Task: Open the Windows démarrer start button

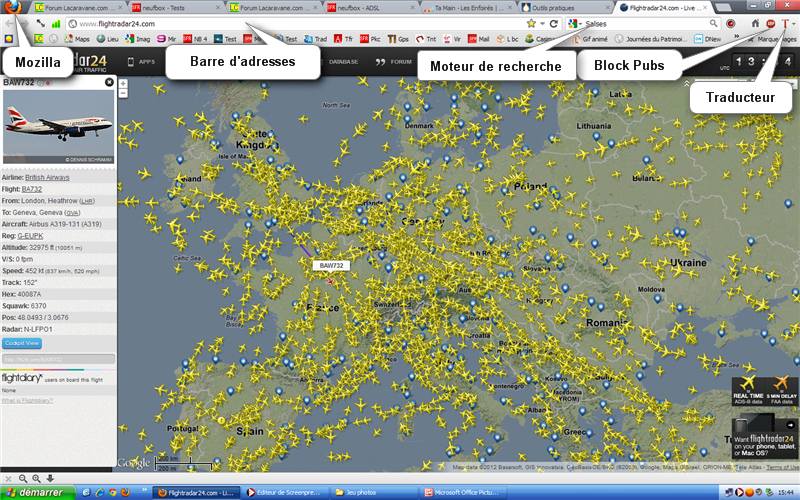Action: point(37,492)
